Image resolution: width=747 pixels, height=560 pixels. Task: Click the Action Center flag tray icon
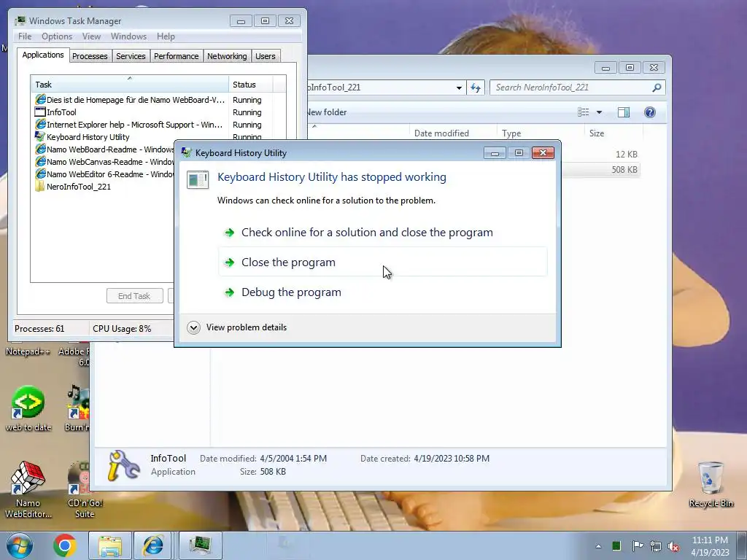pyautogui.click(x=638, y=545)
